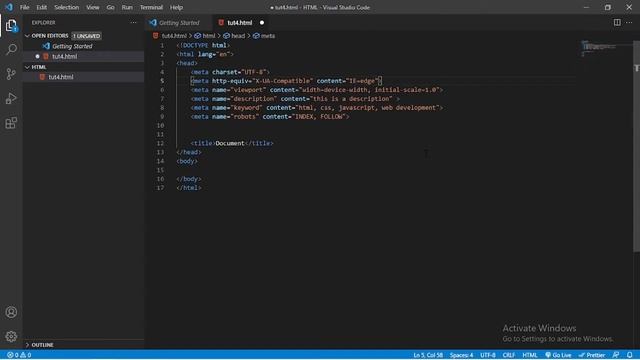Click the closing html tag on line 17

pos(189,188)
